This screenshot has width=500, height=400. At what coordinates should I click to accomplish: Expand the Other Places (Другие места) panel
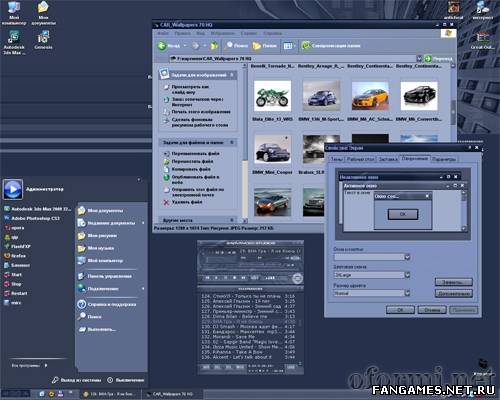pyautogui.click(x=232, y=220)
